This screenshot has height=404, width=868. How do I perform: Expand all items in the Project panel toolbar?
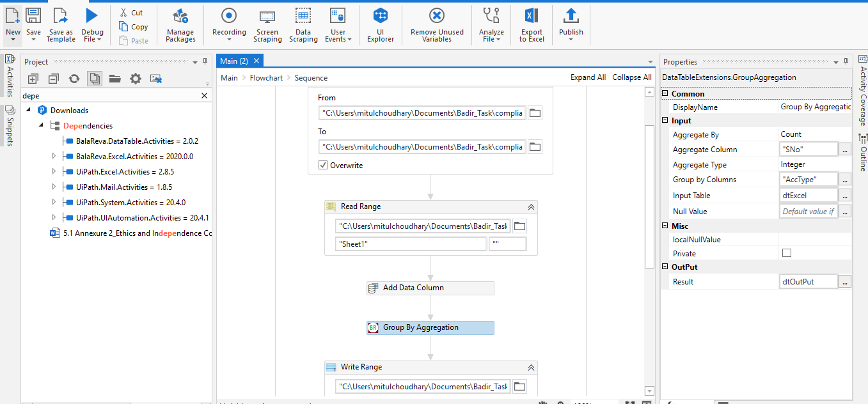pos(33,79)
